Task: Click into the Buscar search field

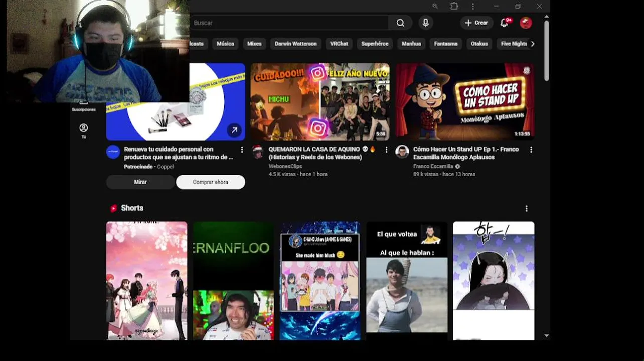Action: pos(289,23)
